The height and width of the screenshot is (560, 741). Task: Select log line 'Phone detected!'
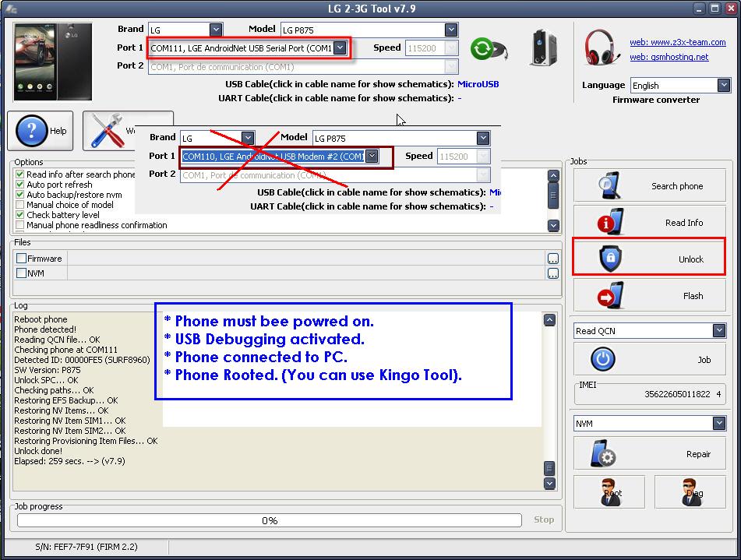45,329
